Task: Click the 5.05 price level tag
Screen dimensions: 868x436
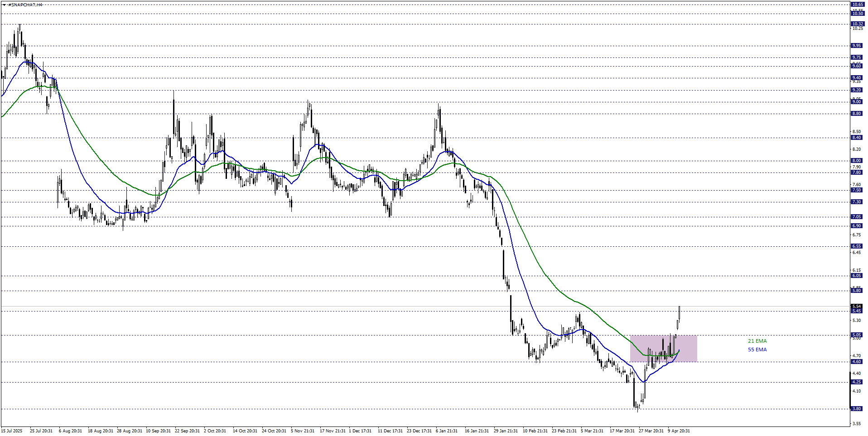Action: tap(856, 335)
